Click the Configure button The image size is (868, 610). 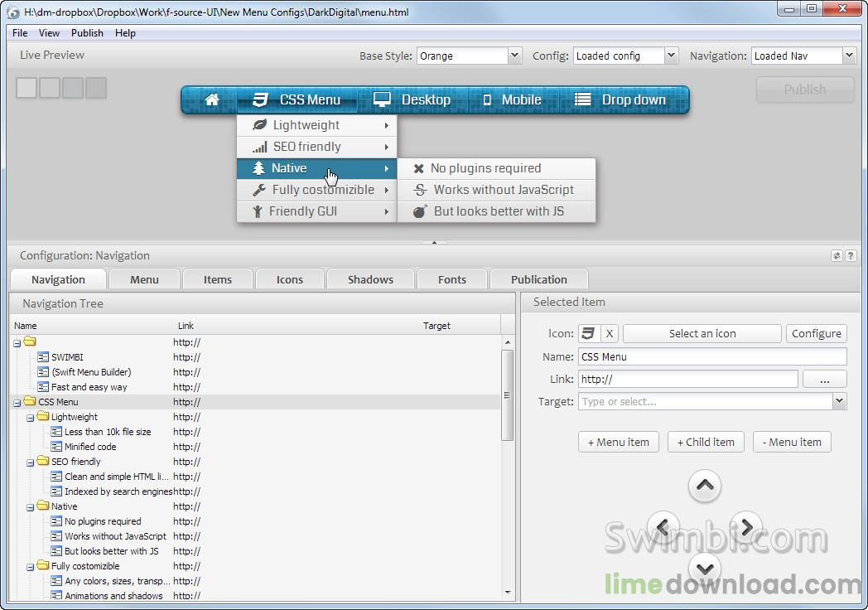pyautogui.click(x=816, y=333)
